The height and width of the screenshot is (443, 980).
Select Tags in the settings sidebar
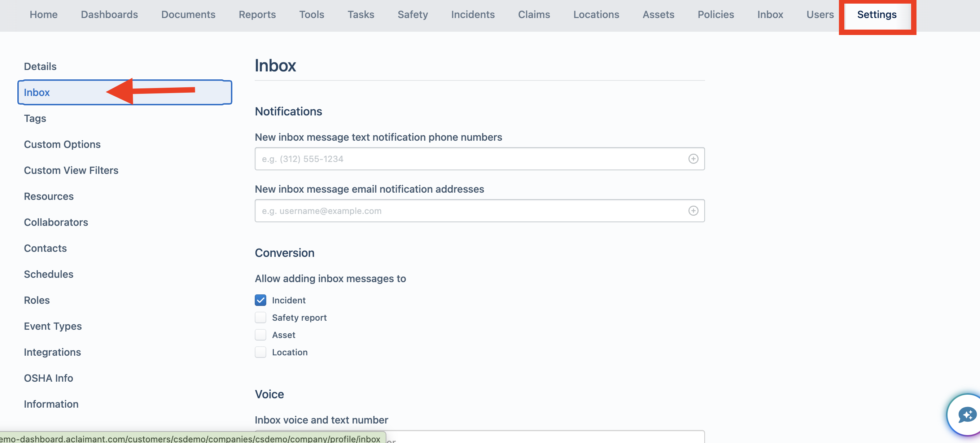pos(35,118)
